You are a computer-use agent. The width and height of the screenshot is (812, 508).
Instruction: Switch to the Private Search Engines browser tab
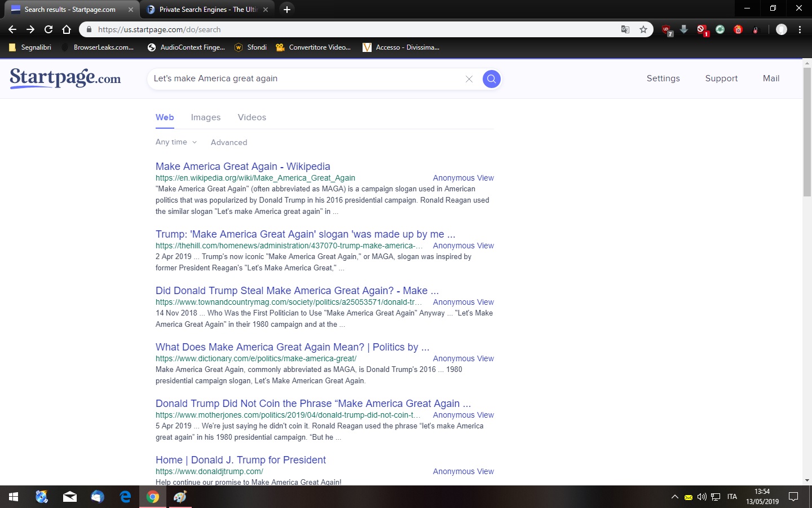pyautogui.click(x=207, y=10)
